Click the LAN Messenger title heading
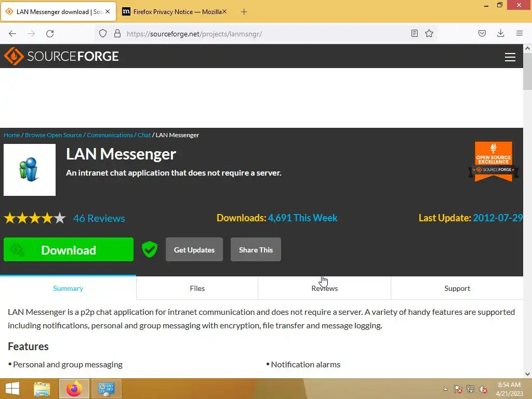Screen dimensions: 532x399 pyautogui.click(x=121, y=154)
